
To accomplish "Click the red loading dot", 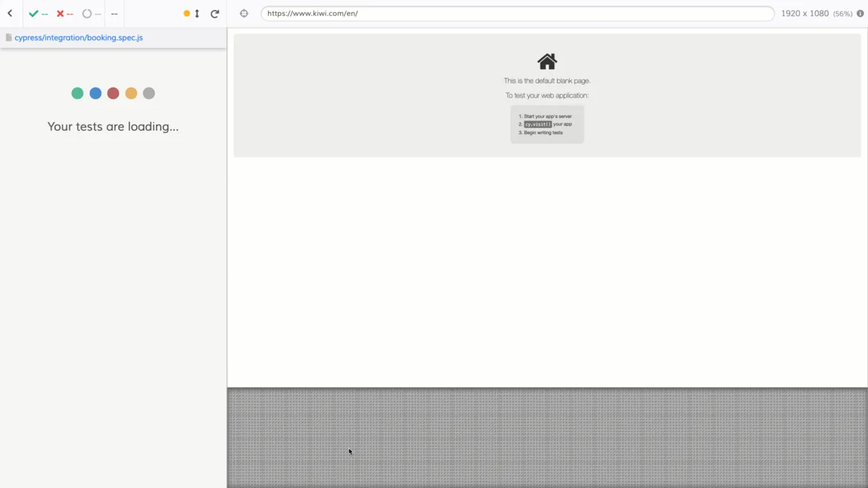I will click(113, 94).
